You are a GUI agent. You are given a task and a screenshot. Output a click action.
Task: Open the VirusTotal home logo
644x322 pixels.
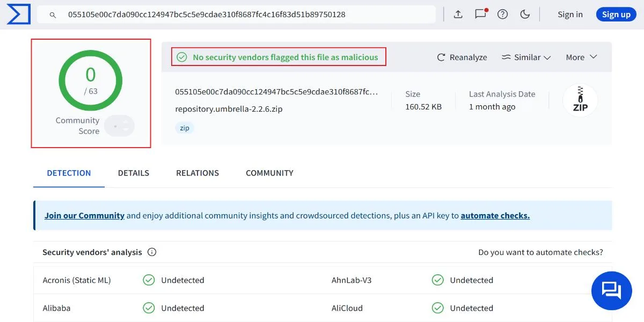coord(18,14)
